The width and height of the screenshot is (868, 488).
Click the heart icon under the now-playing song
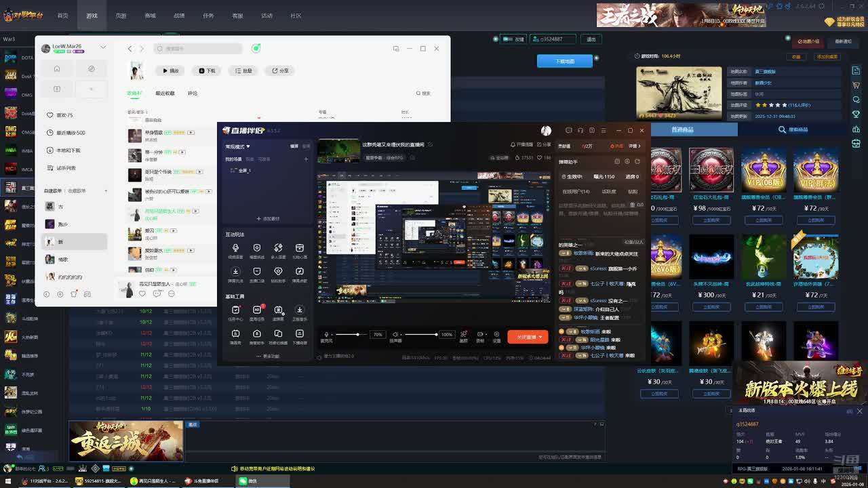coord(142,293)
